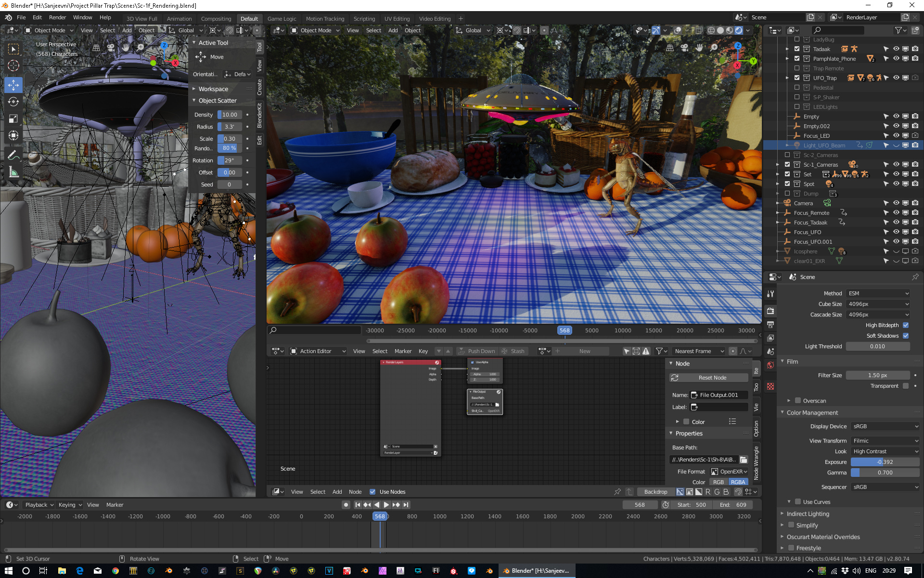The width and height of the screenshot is (924, 578).
Task: Collapse Object Scatter panel
Action: [218, 101]
